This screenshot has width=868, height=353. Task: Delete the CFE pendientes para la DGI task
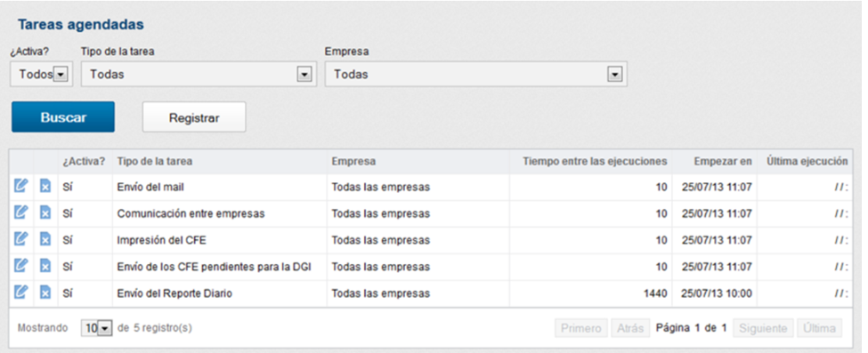(x=45, y=267)
